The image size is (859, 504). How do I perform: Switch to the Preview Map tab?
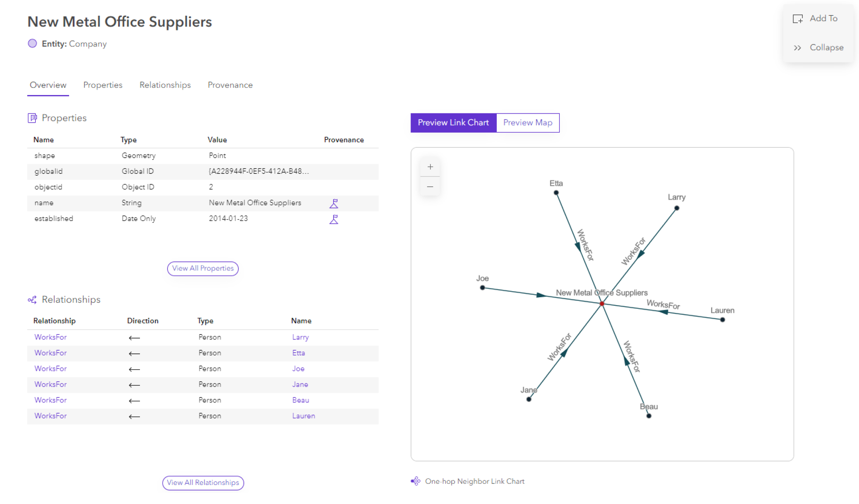click(x=527, y=122)
